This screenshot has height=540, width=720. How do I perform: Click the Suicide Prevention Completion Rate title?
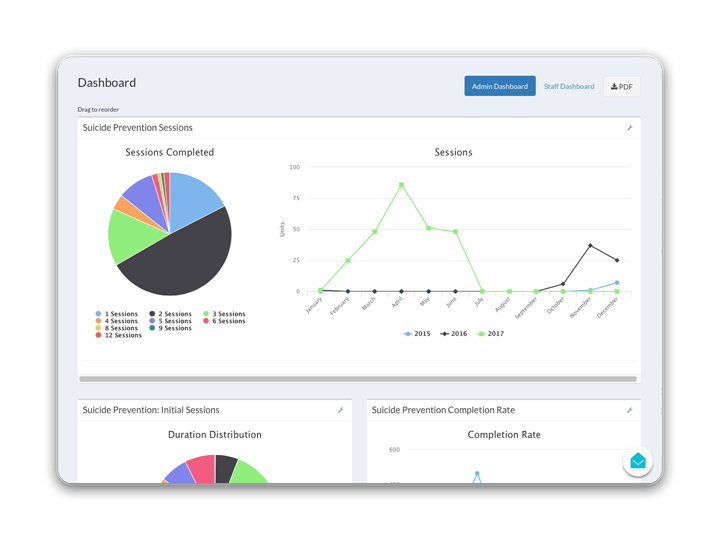point(443,410)
